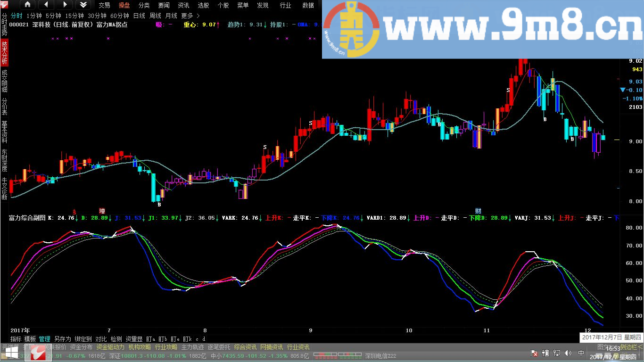Click the 财 marker above sub-chart

click(478, 211)
